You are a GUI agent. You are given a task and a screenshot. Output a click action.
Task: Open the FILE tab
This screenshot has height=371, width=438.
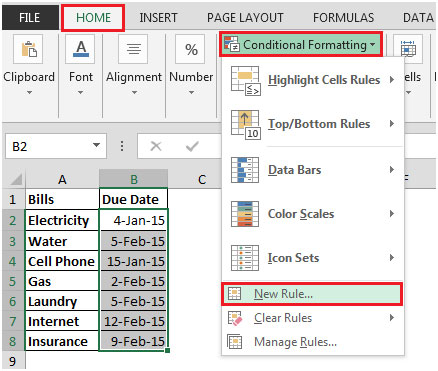30,18
